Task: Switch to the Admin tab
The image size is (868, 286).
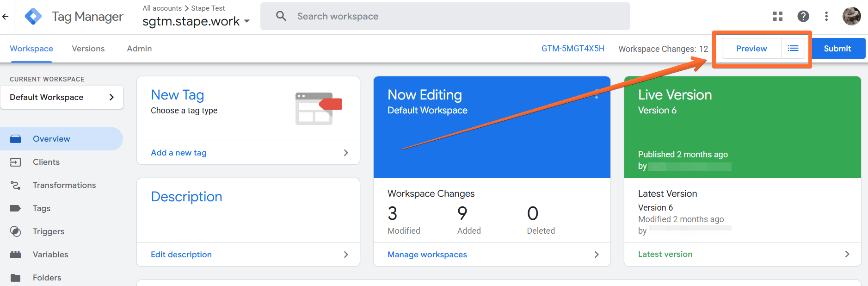Action: [x=139, y=49]
